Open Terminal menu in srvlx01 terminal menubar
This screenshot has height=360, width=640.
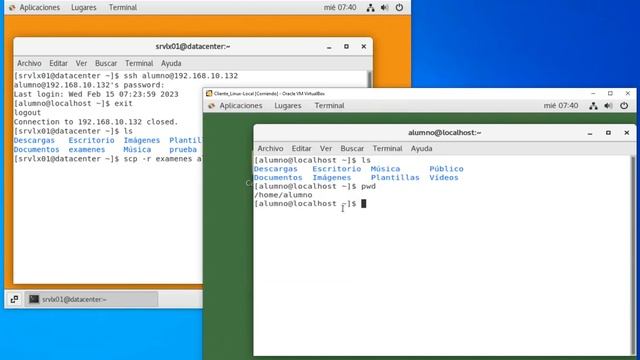[x=139, y=63]
